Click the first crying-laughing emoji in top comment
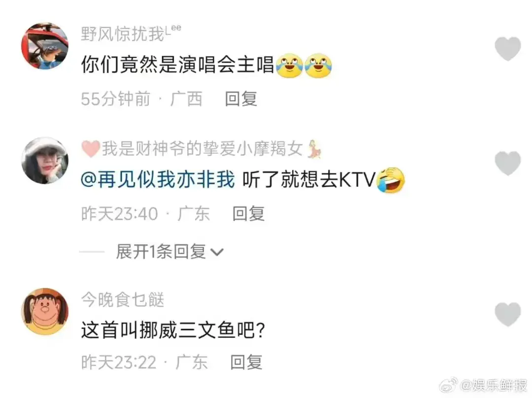Image resolution: width=532 pixels, height=398 pixels. (290, 65)
